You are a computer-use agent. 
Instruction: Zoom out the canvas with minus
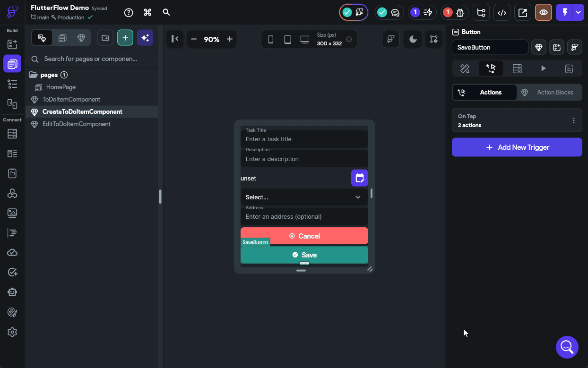point(194,39)
